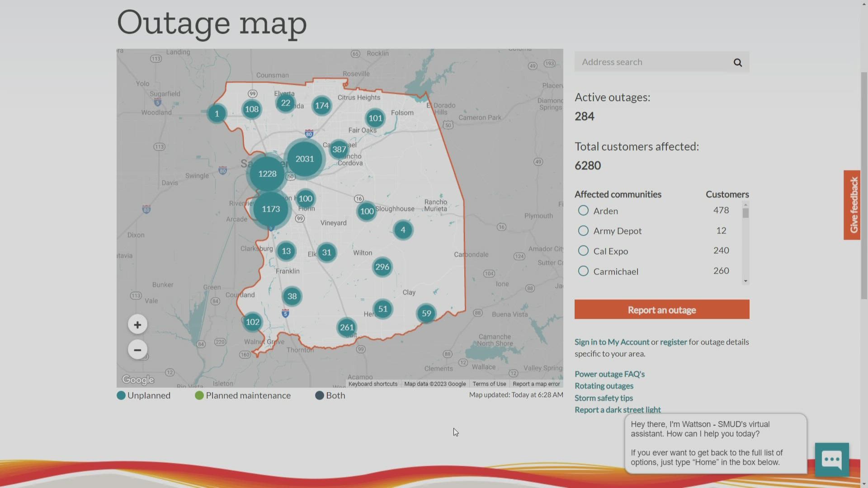Open the 38 outage marker
The image size is (868, 488).
pyautogui.click(x=292, y=296)
